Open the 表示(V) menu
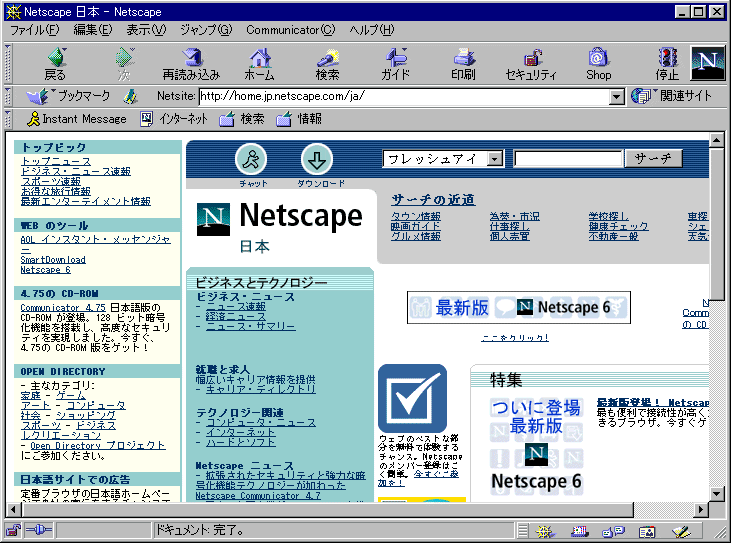 pos(146,30)
